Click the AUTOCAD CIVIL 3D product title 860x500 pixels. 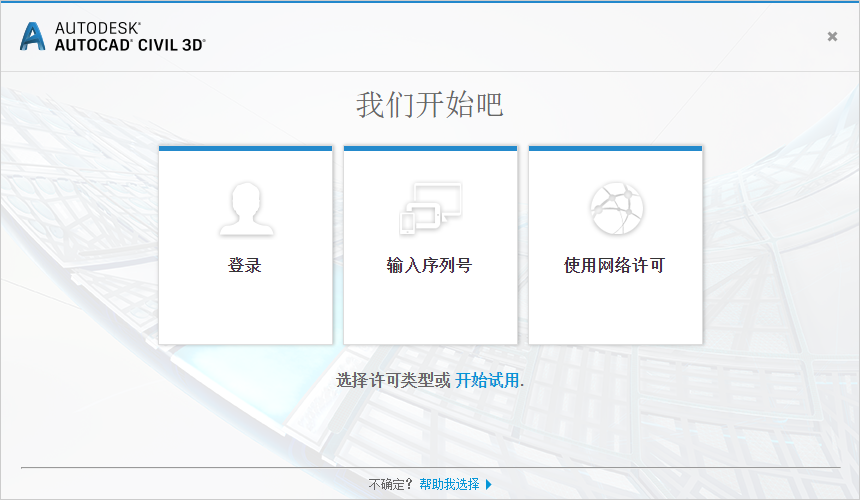pyautogui.click(x=130, y=45)
